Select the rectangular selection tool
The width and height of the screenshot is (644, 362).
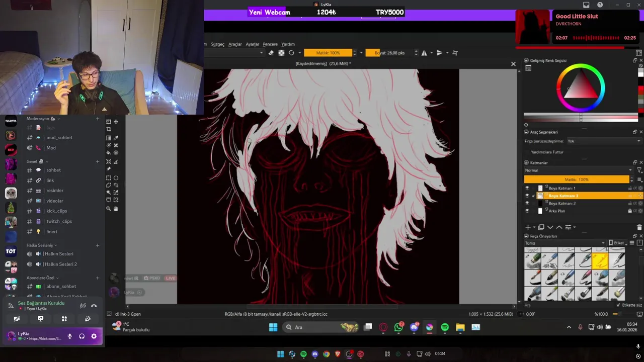tap(109, 178)
